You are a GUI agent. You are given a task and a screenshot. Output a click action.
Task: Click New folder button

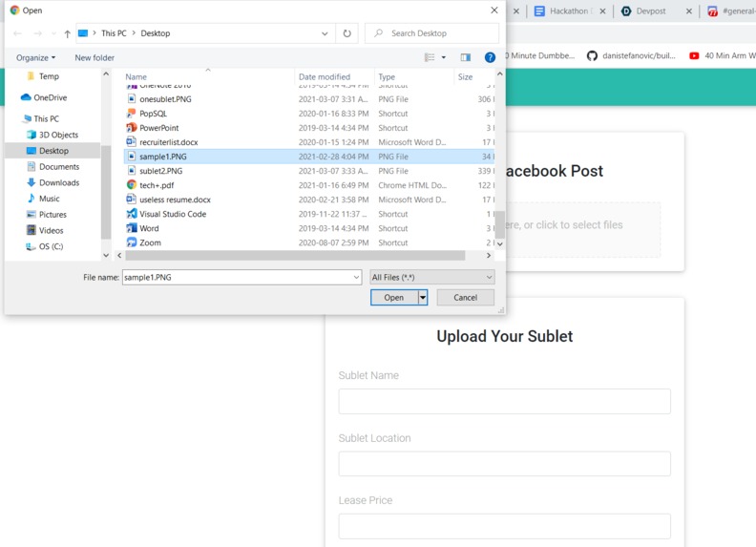pos(94,57)
